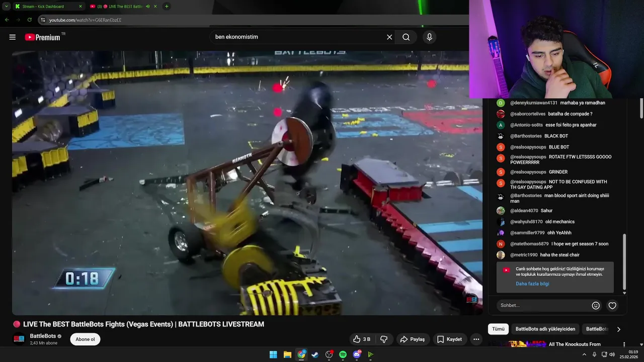Open File Explorer from the taskbar
This screenshot has height=362, width=644.
coord(287,354)
